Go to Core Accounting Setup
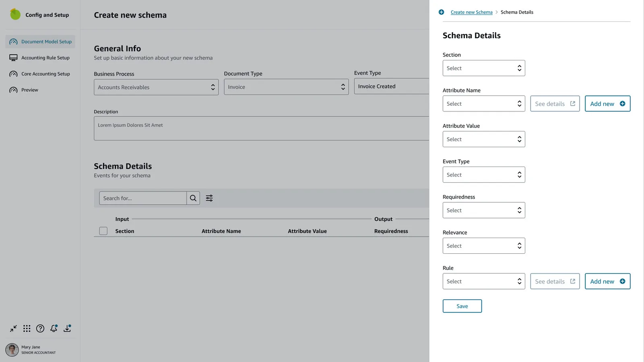This screenshot has width=644, height=362. [40, 74]
